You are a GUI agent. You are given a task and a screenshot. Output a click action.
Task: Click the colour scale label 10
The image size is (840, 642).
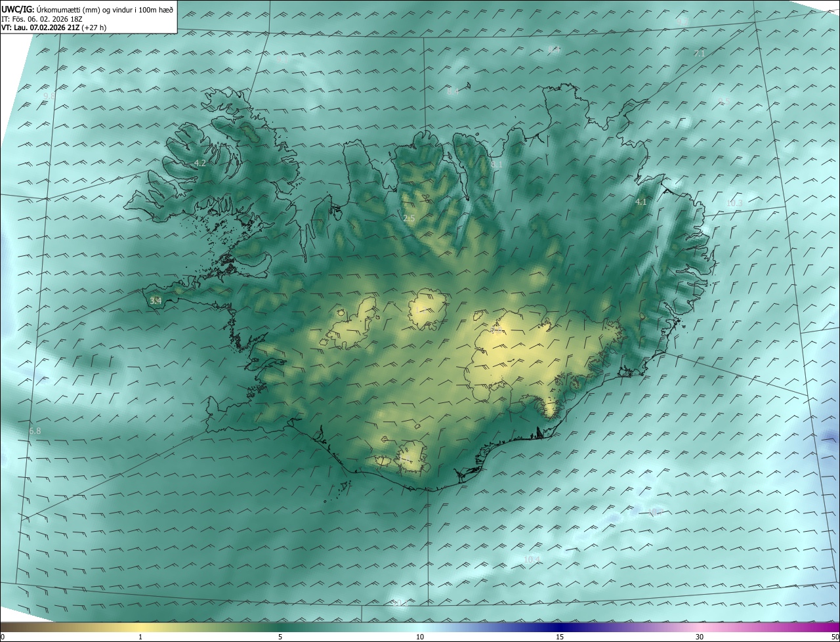[x=420, y=637]
